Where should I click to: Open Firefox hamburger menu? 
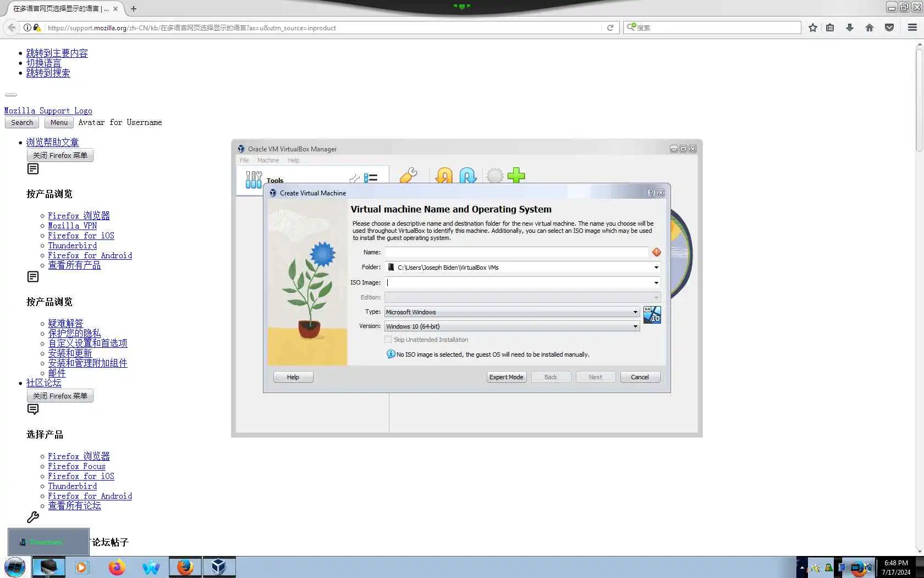912,28
